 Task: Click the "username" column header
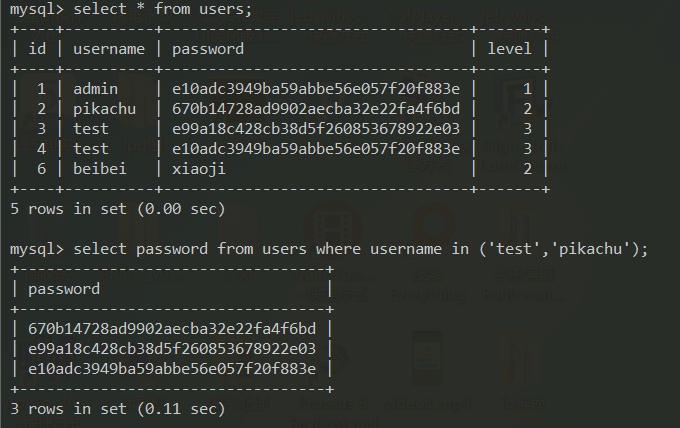click(109, 48)
